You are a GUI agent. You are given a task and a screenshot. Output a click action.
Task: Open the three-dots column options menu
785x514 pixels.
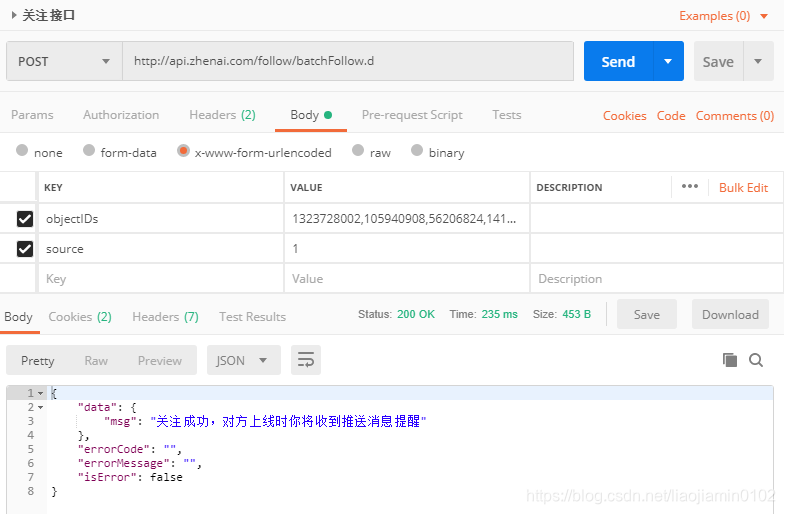click(690, 187)
